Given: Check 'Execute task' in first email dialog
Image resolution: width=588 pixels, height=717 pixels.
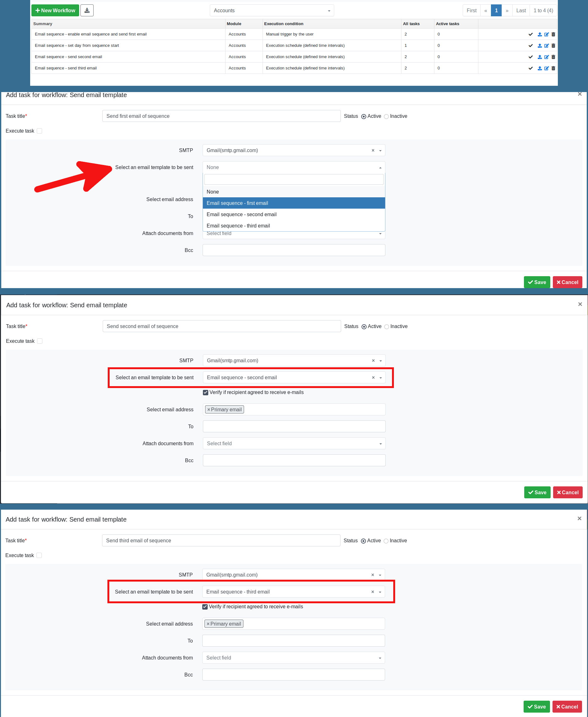Looking at the screenshot, I should click(39, 131).
